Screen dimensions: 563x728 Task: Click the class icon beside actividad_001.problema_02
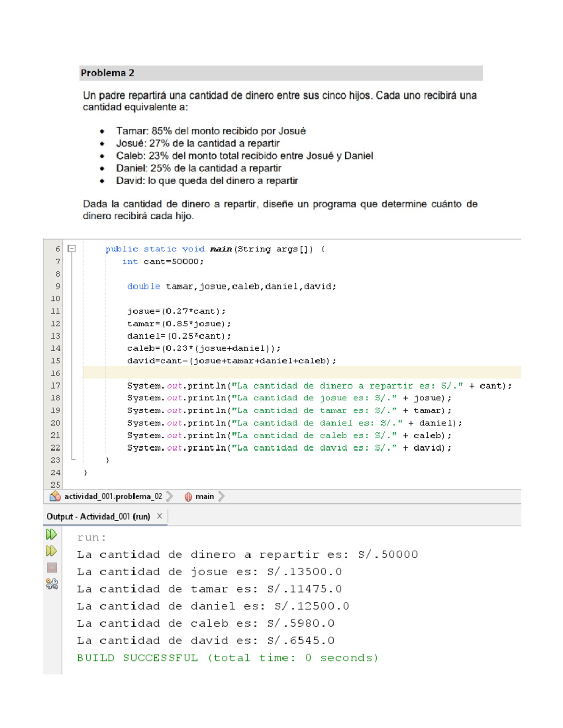coord(55,496)
